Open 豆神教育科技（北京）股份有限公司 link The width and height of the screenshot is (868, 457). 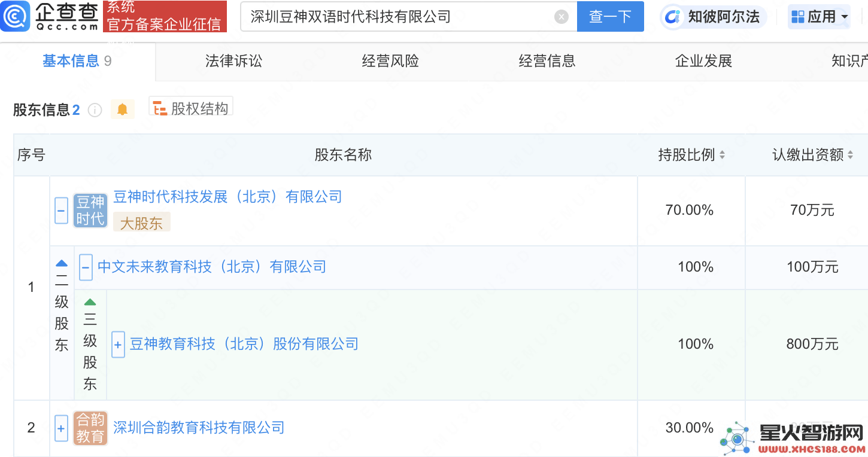click(244, 344)
